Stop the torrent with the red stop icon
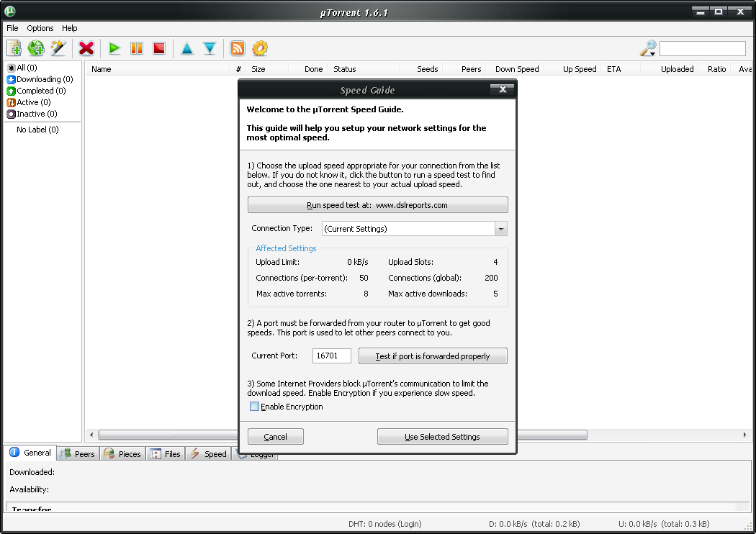Screen dimensions: 756x534 159,48
